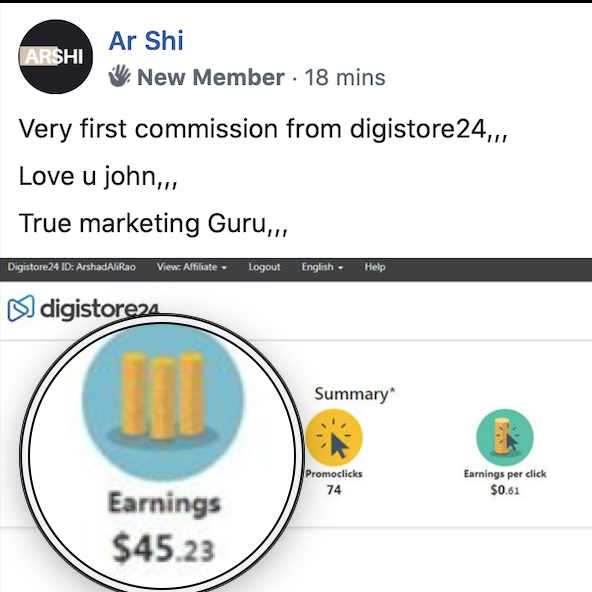592x592 pixels.
Task: Click the $0.61 earnings per click value
Action: coord(505,490)
